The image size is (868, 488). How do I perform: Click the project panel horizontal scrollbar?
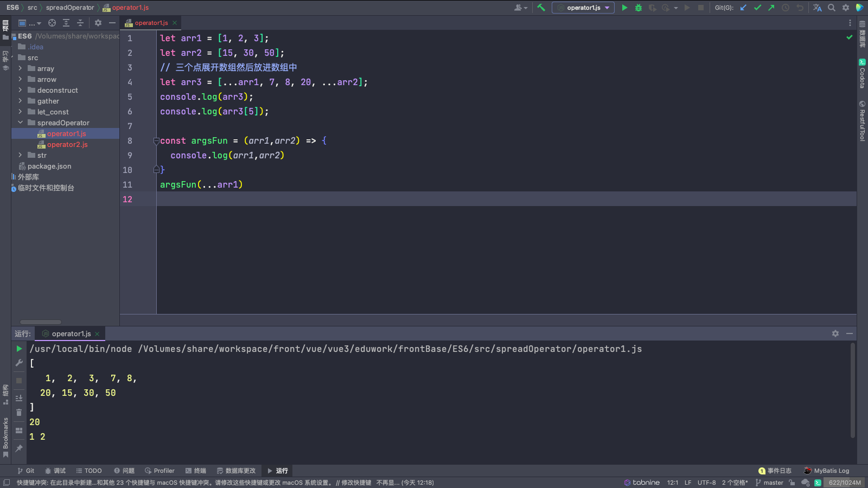coord(41,322)
